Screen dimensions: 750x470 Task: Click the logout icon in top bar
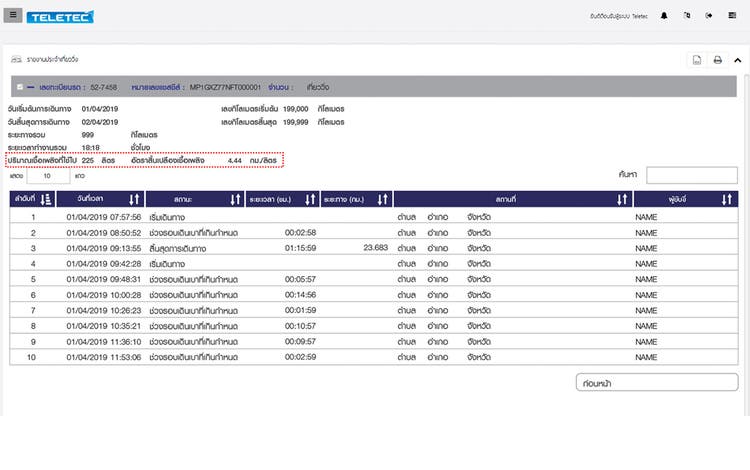click(x=709, y=16)
